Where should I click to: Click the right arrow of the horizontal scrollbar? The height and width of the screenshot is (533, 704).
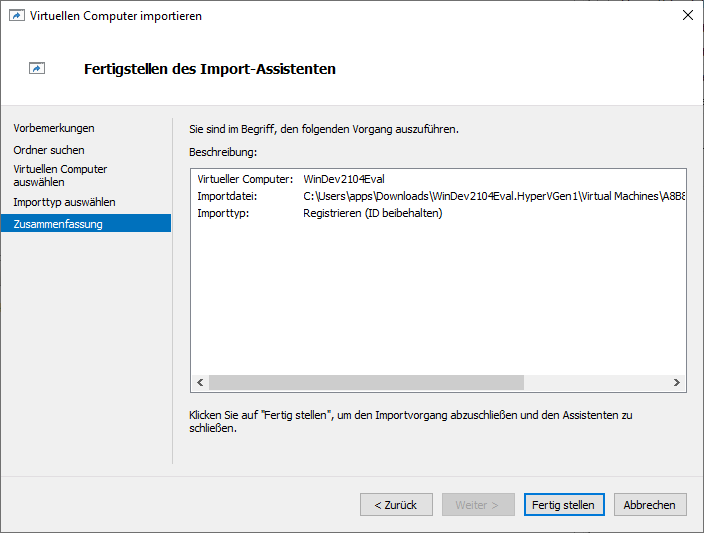(x=677, y=383)
